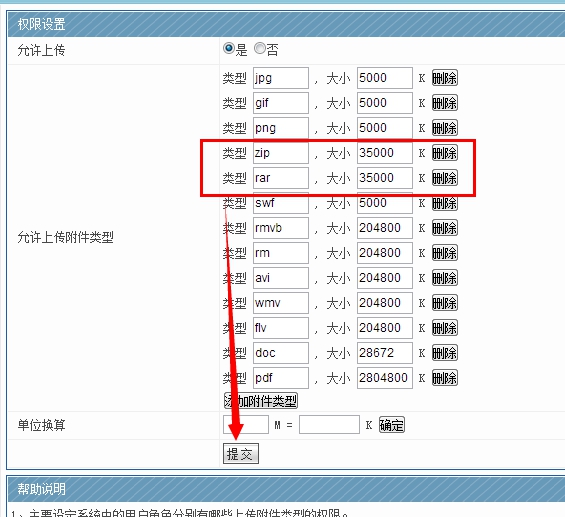Click the 确定 unit conversion button
565x517 pixels.
point(392,425)
